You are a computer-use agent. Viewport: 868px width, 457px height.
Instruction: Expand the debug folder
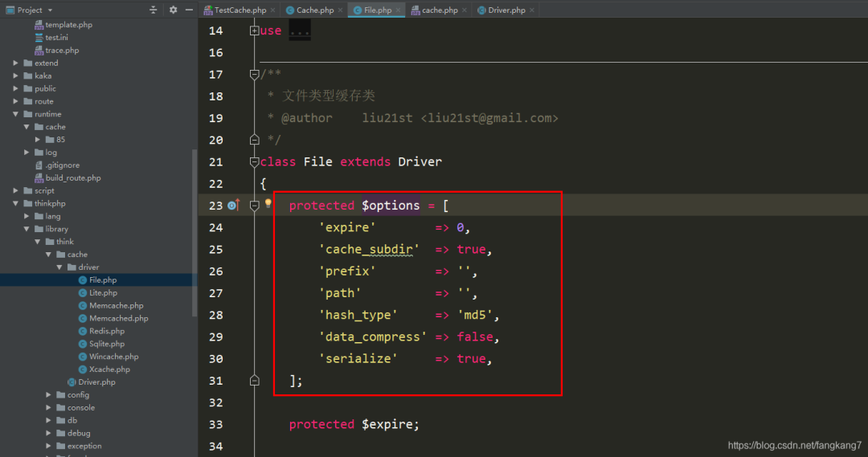[x=49, y=433]
